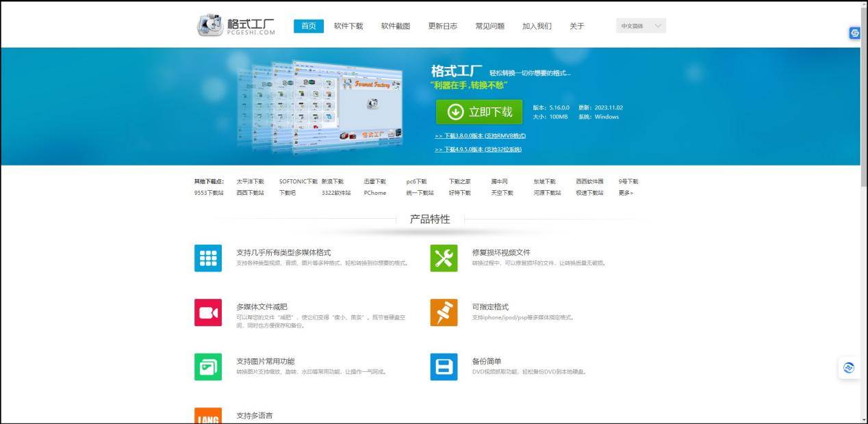Viewport: 868px width, 424px height.
Task: Select the 更新日志 navigation item
Action: point(443,26)
